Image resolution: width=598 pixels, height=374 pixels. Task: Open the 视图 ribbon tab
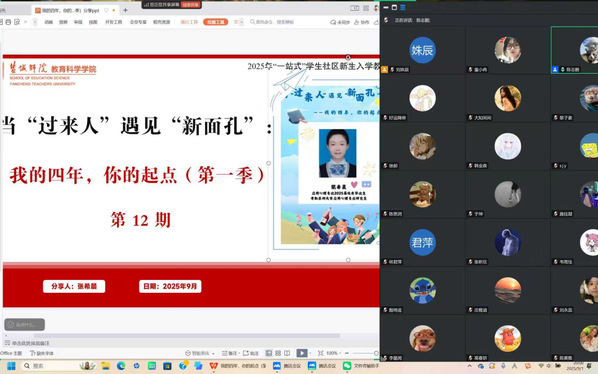(x=93, y=22)
